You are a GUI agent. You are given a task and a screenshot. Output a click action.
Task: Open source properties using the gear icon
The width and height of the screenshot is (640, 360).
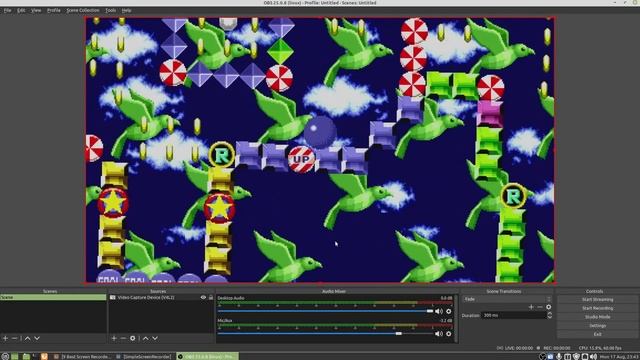click(x=132, y=338)
